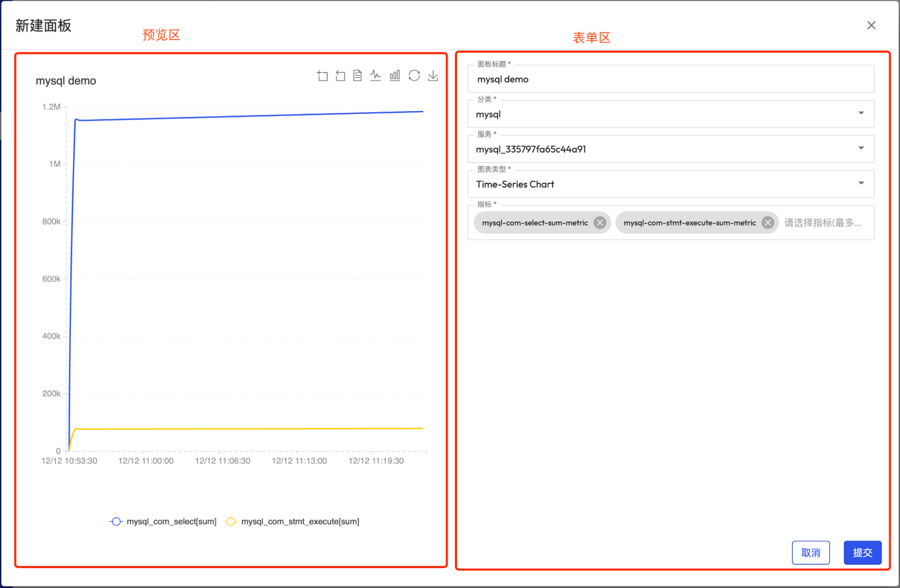Click the mysql-com-select-sum-metric chip label
The width and height of the screenshot is (900, 588).
[x=535, y=222]
